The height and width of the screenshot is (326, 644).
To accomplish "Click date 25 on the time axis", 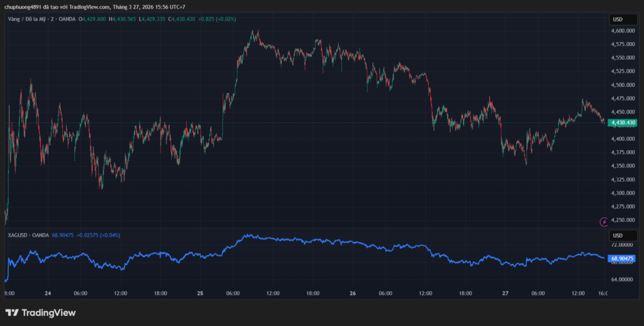I will point(200,293).
